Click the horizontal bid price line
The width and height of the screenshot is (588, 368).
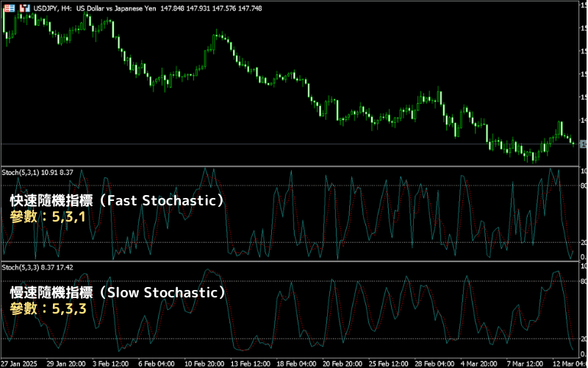(294, 144)
